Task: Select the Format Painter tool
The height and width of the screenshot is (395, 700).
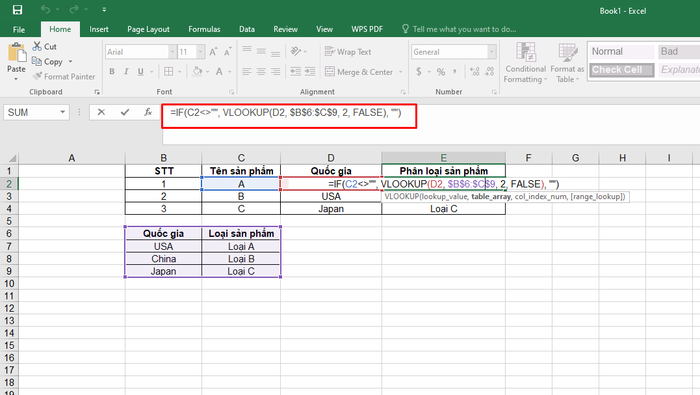Action: click(x=64, y=77)
